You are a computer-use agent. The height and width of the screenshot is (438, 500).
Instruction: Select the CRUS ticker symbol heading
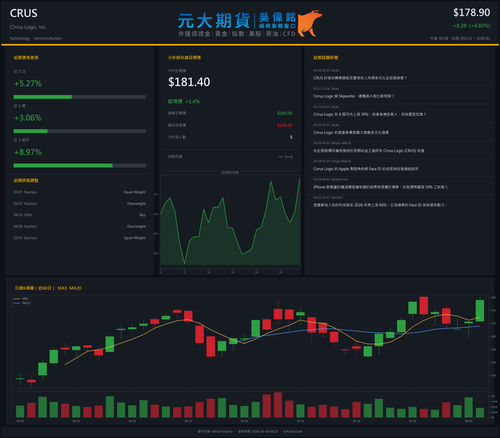pyautogui.click(x=23, y=13)
